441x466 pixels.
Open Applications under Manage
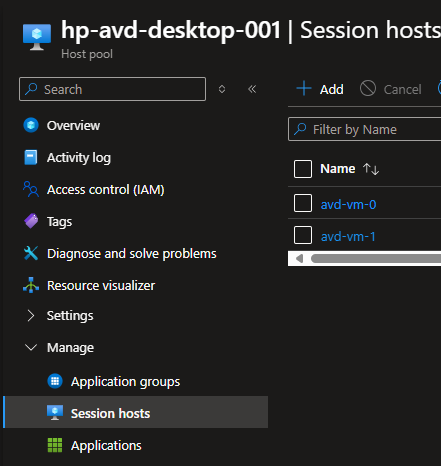click(x=106, y=446)
